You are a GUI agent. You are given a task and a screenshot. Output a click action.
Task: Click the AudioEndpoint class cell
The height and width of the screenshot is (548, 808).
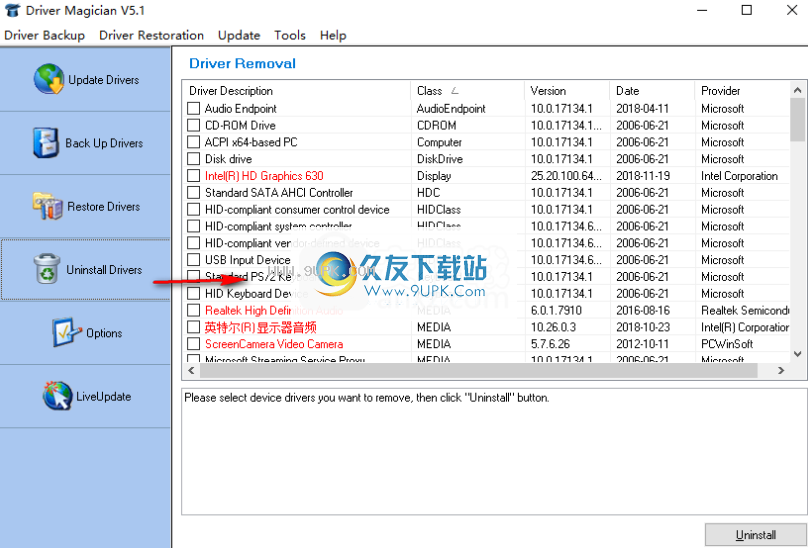(x=451, y=109)
